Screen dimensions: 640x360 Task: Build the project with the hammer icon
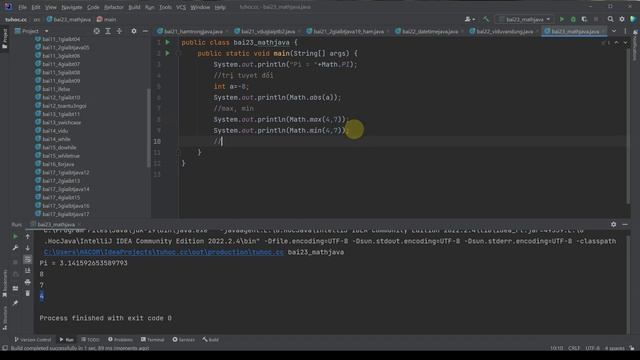click(486, 19)
